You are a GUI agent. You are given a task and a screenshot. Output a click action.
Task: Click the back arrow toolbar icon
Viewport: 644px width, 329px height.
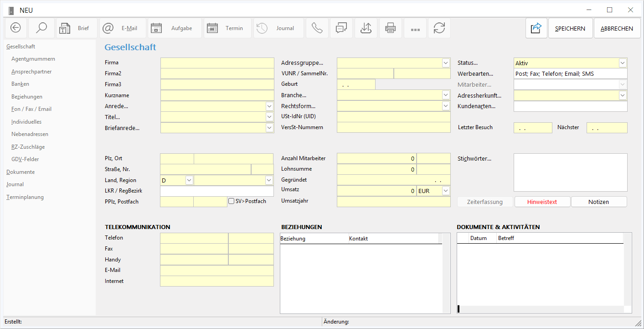tap(15, 28)
